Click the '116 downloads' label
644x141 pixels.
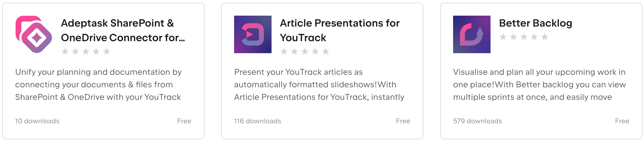(257, 121)
